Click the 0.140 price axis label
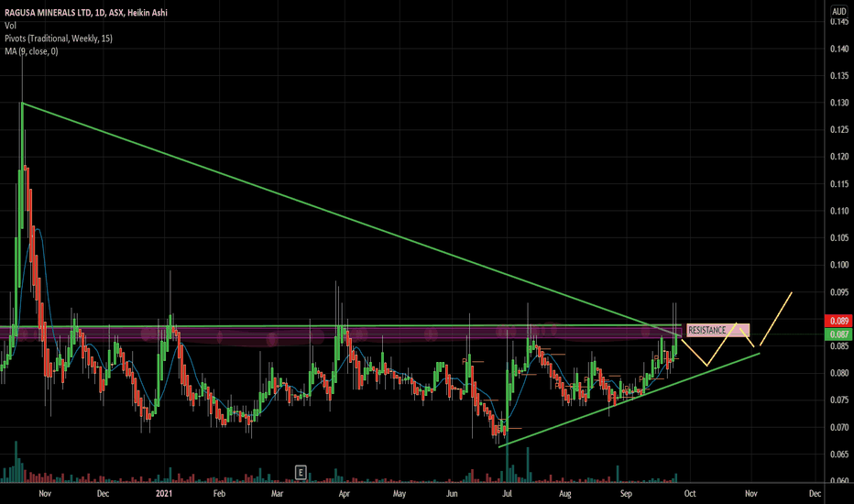This screenshot has height=504, width=854. point(838,49)
